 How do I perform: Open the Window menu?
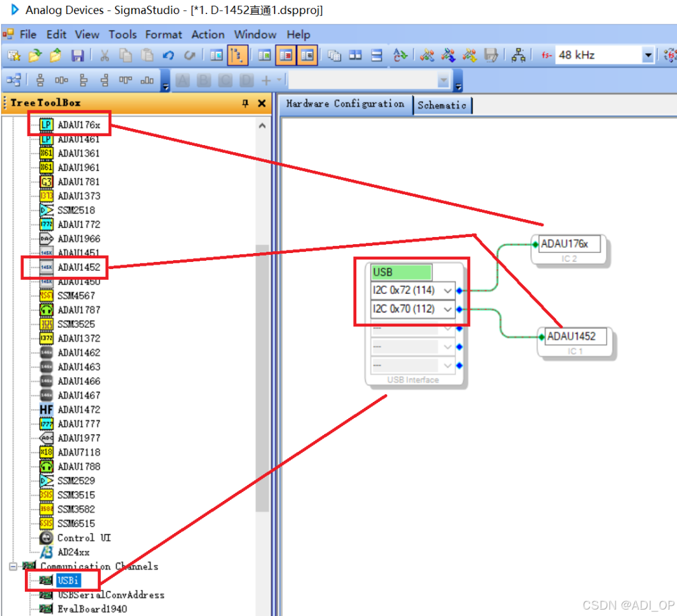click(255, 35)
